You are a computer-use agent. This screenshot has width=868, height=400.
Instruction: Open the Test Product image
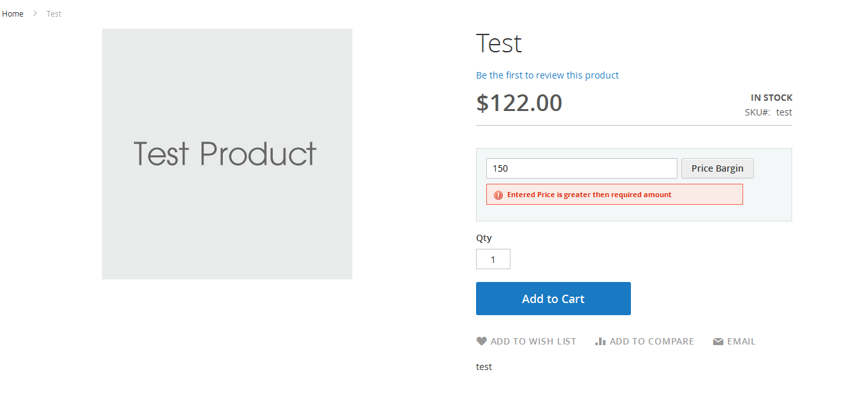coord(227,154)
